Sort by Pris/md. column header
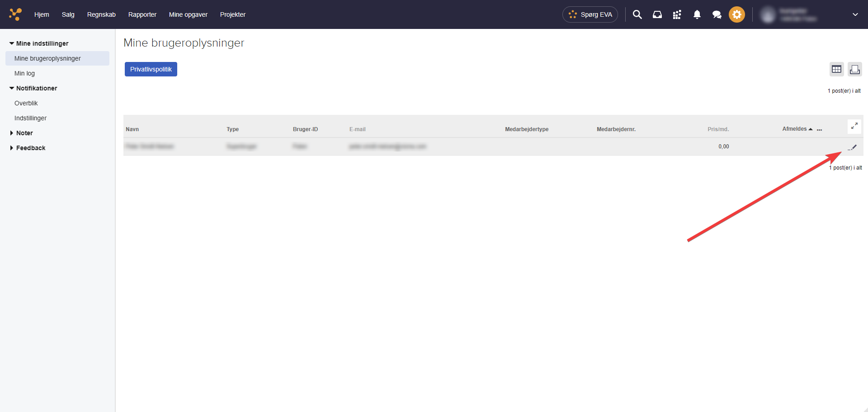Viewport: 868px width, 412px height. pos(718,129)
